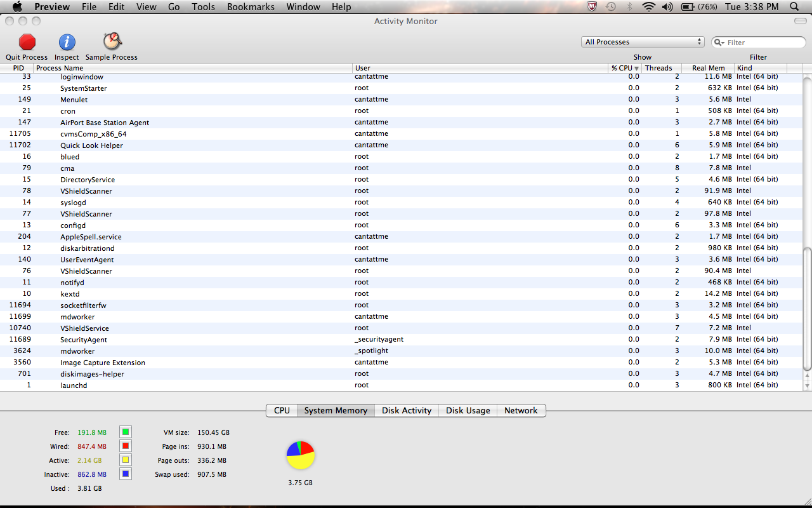Click the toolbar toggle pill button
The width and height of the screenshot is (812, 508).
[801, 21]
